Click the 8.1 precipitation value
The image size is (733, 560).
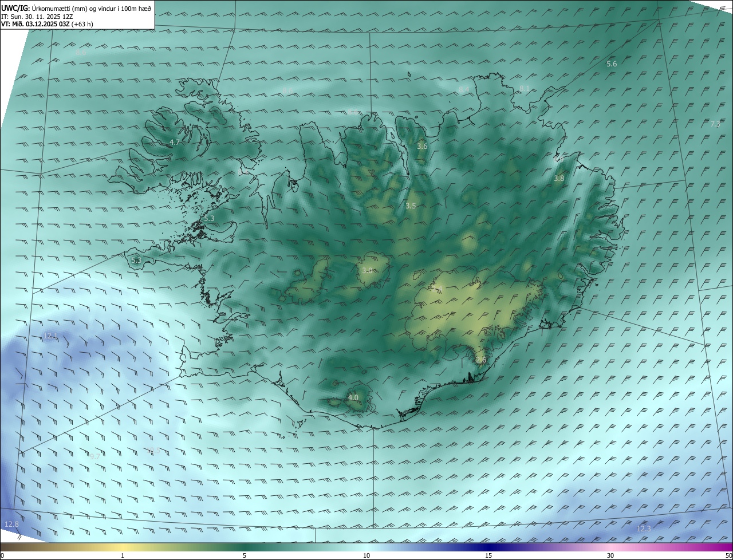pos(525,89)
